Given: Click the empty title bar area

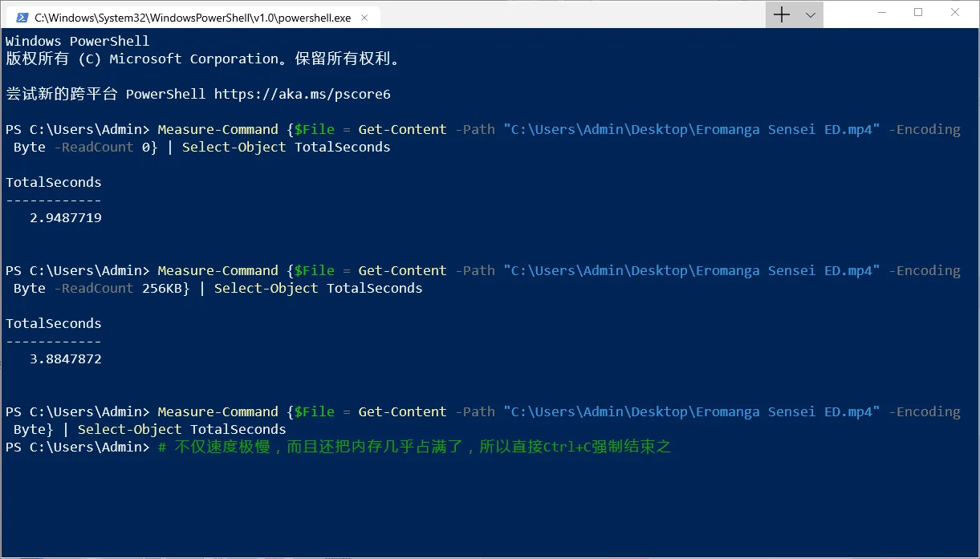Looking at the screenshot, I should click(570, 14).
